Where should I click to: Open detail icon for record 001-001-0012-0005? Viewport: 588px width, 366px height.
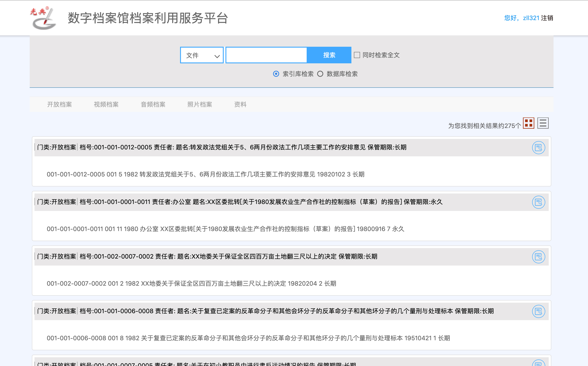coord(538,148)
